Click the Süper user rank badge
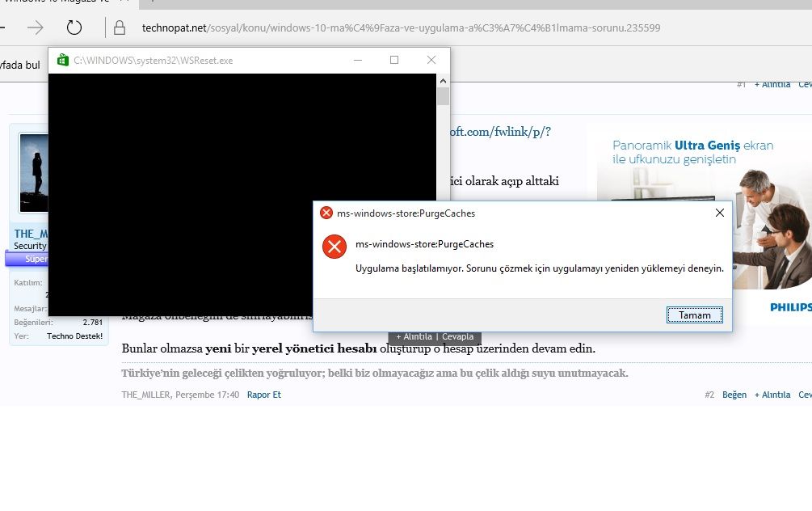The width and height of the screenshot is (812, 511). click(x=27, y=258)
